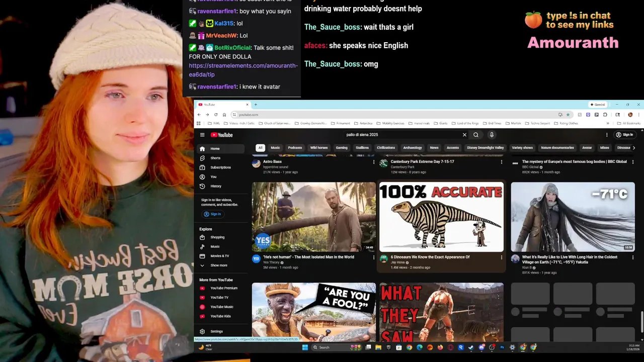Open a new Chrome tab

(x=256, y=105)
